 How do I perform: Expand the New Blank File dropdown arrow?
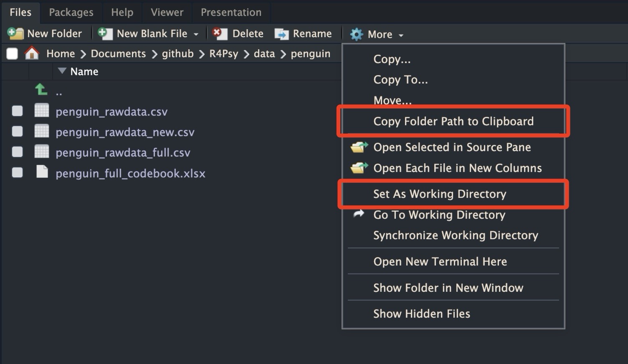196,34
